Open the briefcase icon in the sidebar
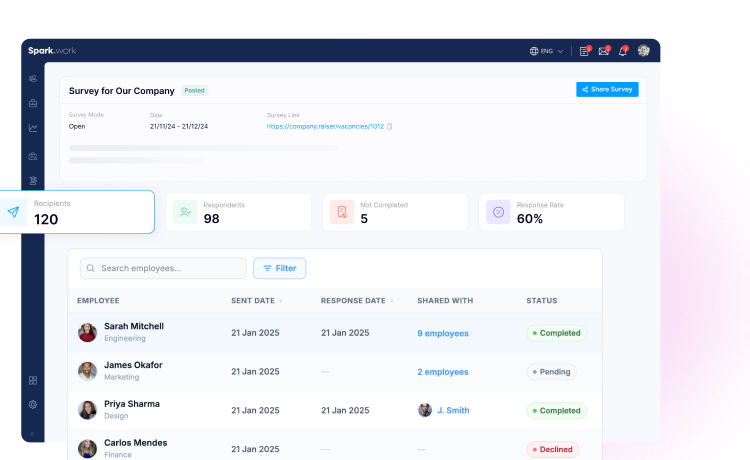Image resolution: width=750 pixels, height=460 pixels. [x=33, y=103]
